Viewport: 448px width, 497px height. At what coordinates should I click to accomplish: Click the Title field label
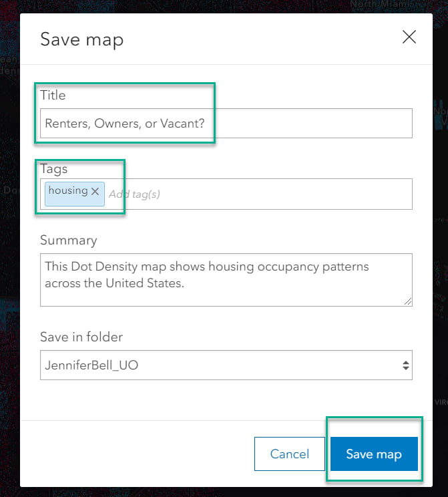click(53, 95)
